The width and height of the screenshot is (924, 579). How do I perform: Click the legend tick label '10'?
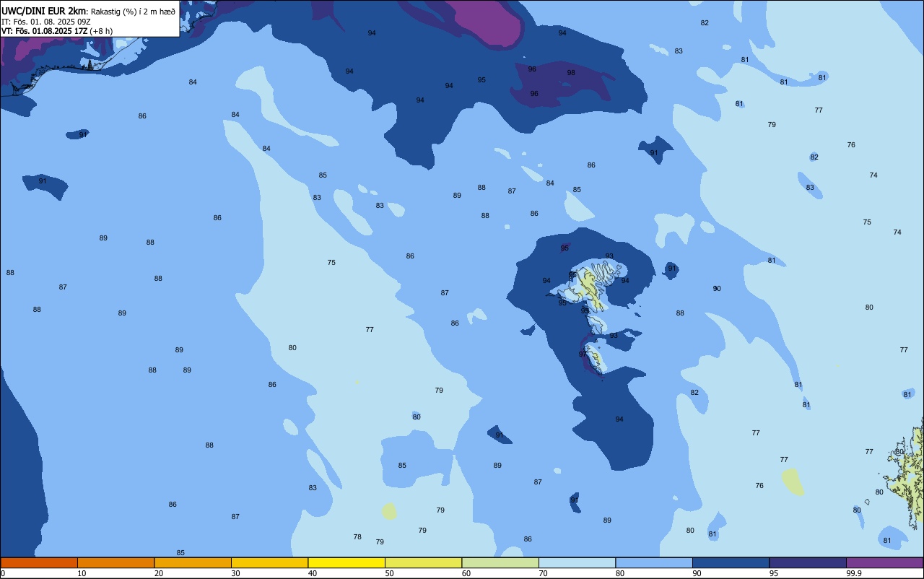(82, 573)
